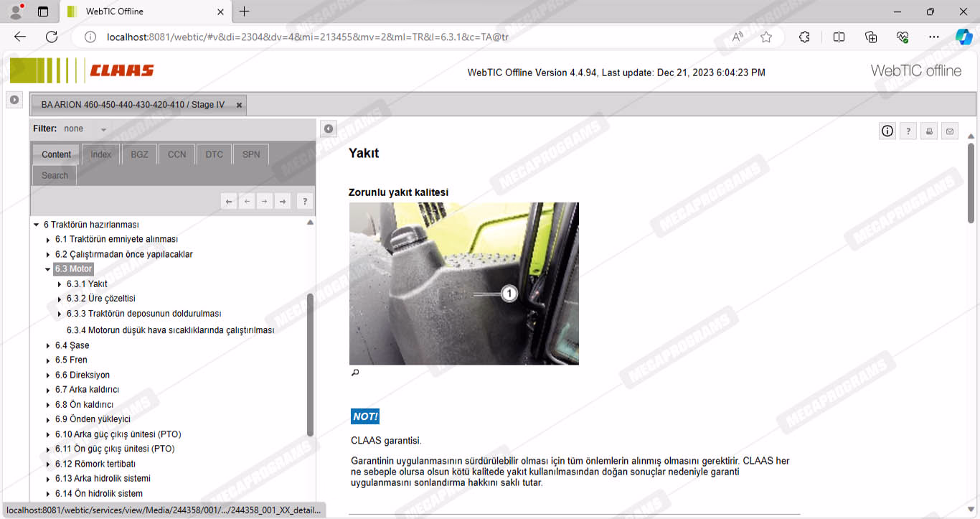Close the BA ARION document tab
The image size is (980, 519).
point(240,105)
